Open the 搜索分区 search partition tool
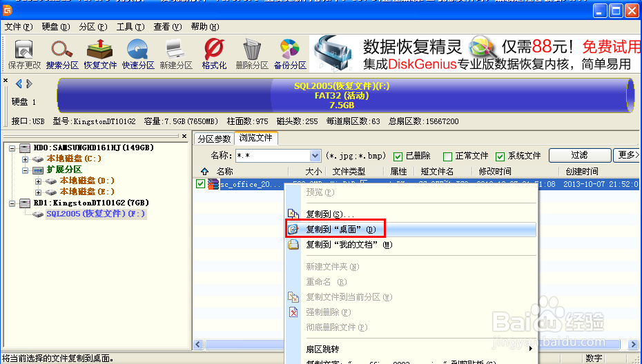 62,54
